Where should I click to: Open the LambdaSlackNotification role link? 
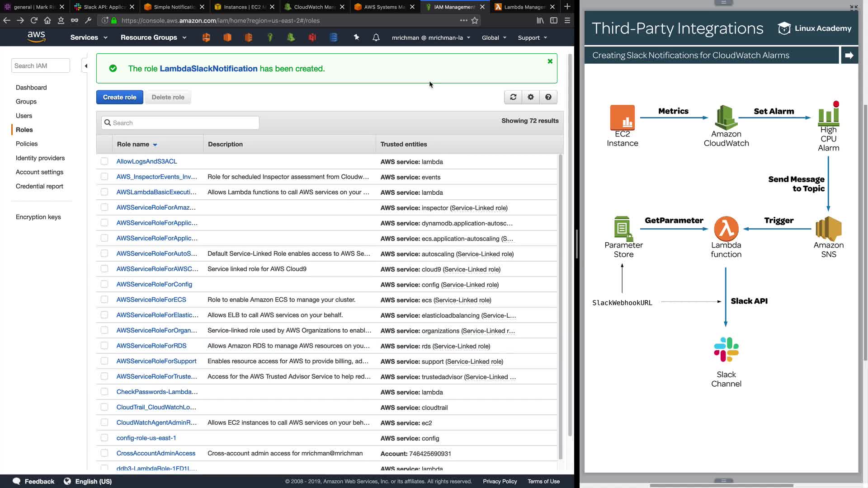(208, 69)
